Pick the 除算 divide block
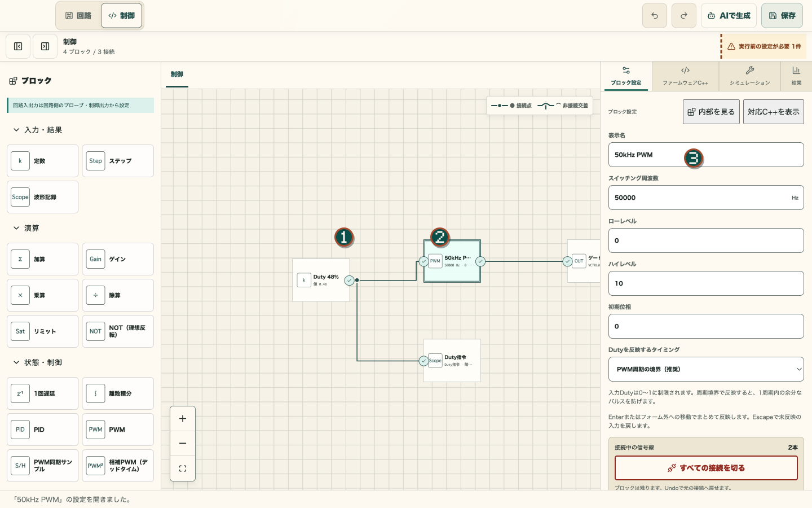This screenshot has width=812, height=508. coord(118,295)
